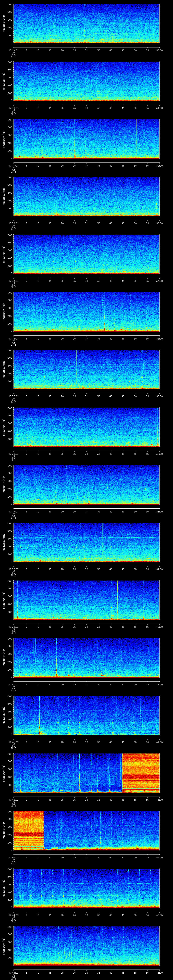This screenshot has height=980, width=173.
Task: Click Frequency (Hz) axis title of 17:33:00 panel
Action: point(4,254)
